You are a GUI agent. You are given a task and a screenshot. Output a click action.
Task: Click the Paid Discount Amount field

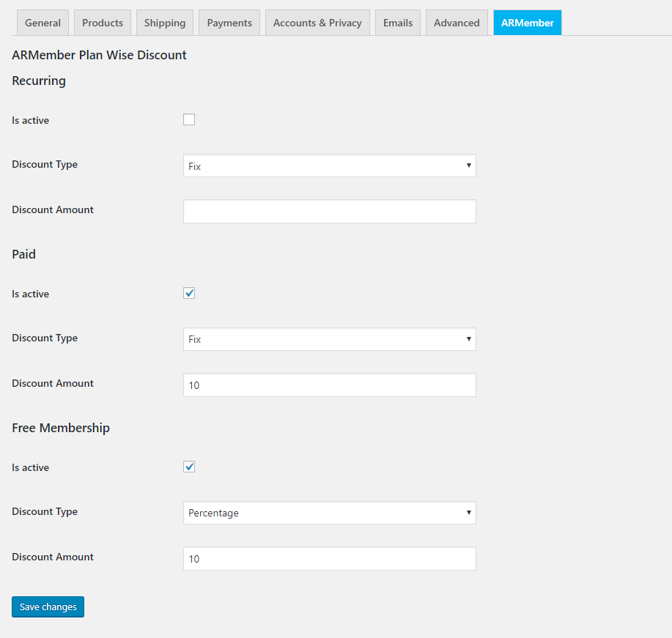pos(330,385)
